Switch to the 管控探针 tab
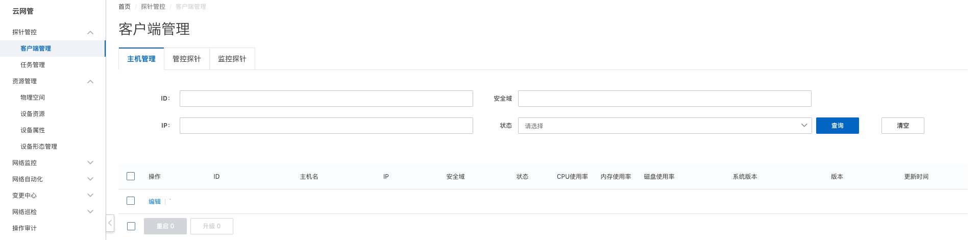Screen dimensions: 980x240 point(187,59)
